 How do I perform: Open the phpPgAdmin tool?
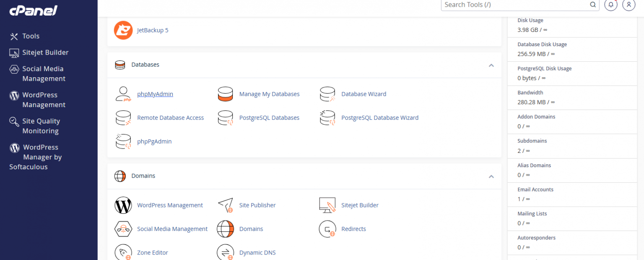click(x=154, y=141)
